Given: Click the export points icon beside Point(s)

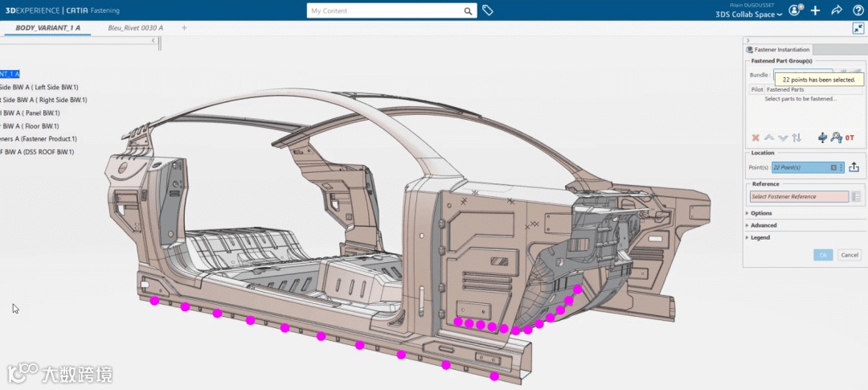Looking at the screenshot, I should point(854,167).
